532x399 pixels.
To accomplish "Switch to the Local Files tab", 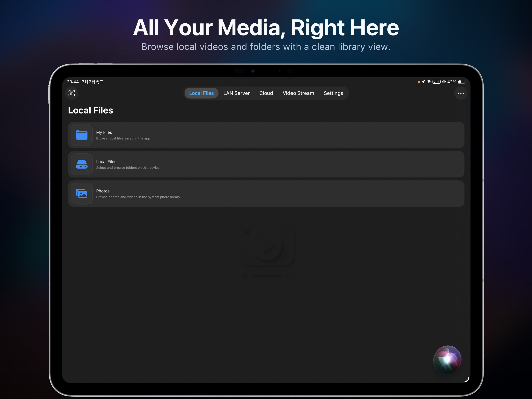I will (x=201, y=93).
